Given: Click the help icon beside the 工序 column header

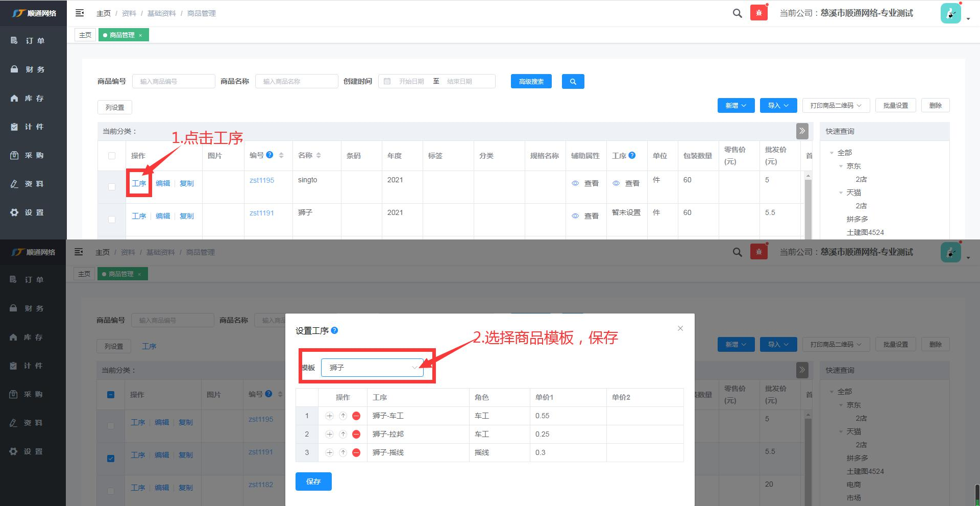Looking at the screenshot, I should (x=632, y=155).
